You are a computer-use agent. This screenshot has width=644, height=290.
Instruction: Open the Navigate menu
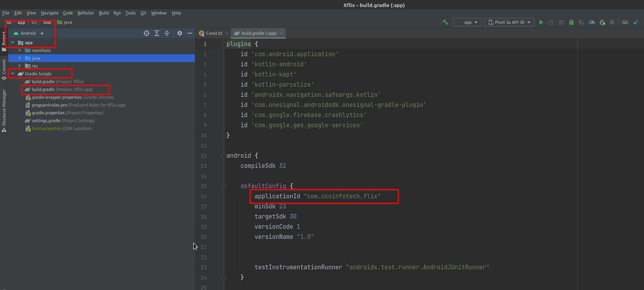[x=50, y=13]
